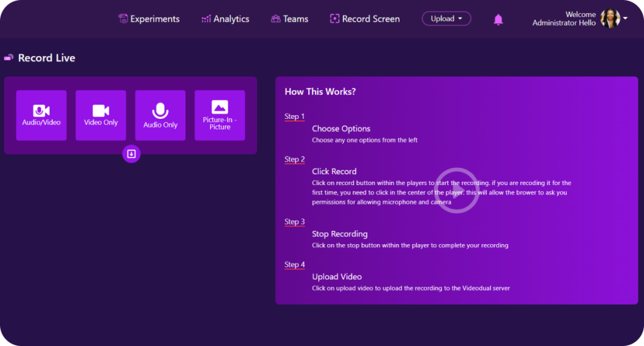
Task: Click the notification bell icon
Action: coord(498,20)
